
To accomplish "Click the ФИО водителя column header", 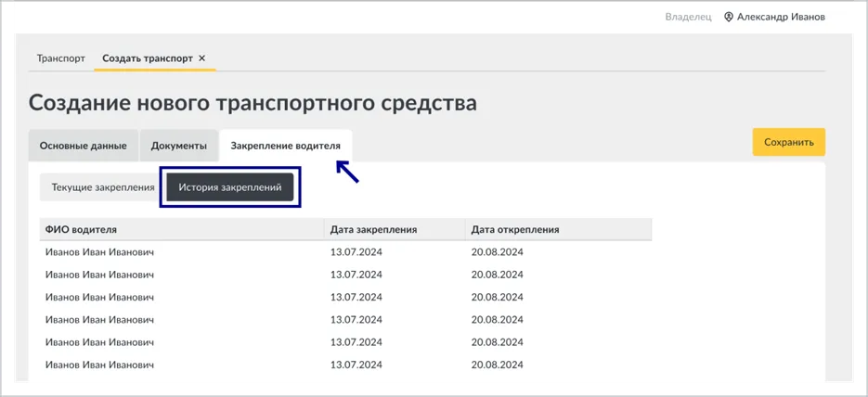I will tap(182, 229).
